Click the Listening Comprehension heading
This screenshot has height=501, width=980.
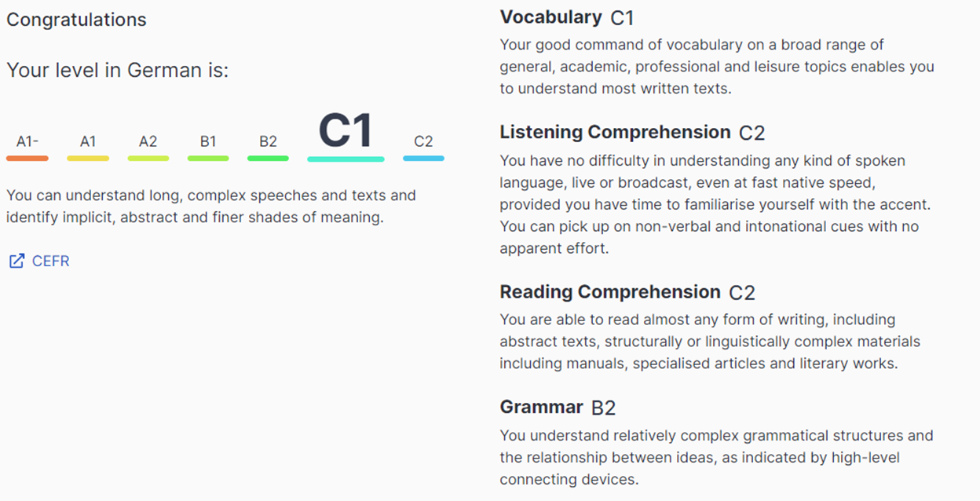(x=615, y=132)
